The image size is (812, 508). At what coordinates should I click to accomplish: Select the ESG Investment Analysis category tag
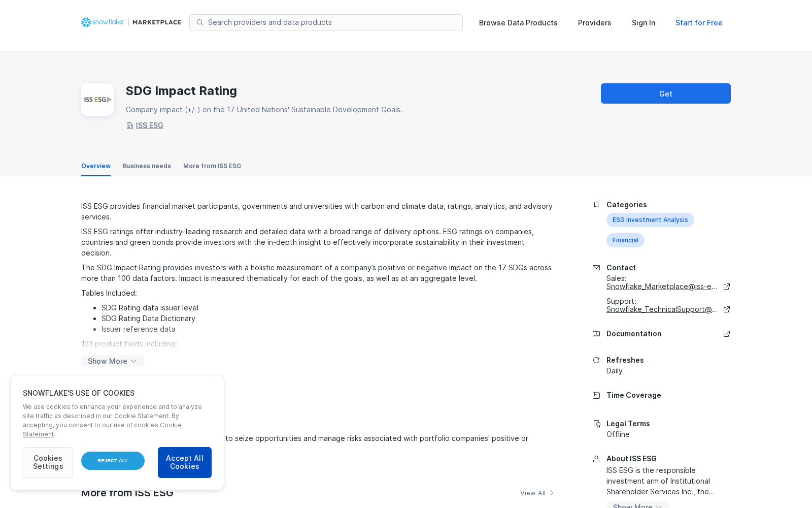650,220
